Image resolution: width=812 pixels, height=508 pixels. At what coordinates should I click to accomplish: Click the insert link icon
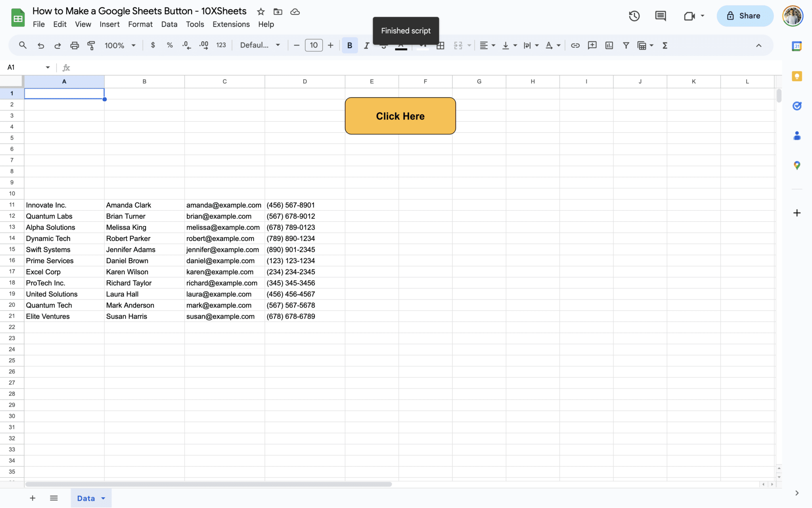[x=575, y=45]
